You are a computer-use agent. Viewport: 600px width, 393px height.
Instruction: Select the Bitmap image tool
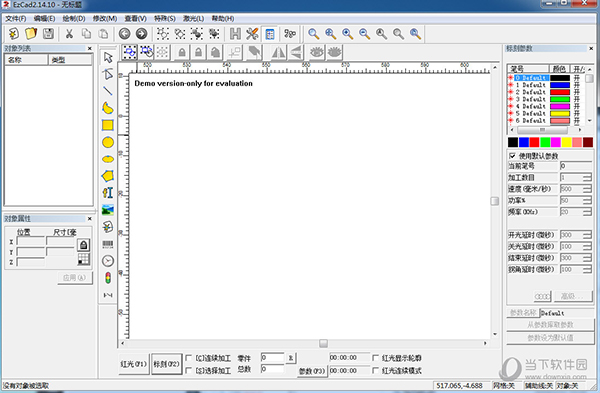pos(108,210)
